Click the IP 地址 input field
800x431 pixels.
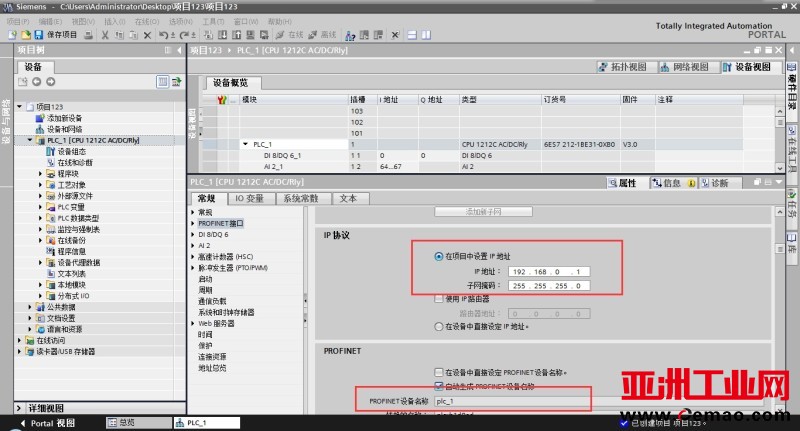[549, 272]
